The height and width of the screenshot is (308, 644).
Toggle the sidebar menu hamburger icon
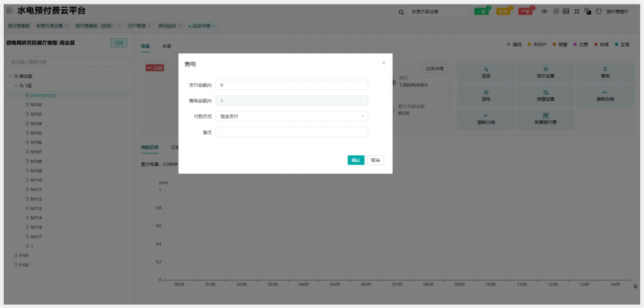9,11
